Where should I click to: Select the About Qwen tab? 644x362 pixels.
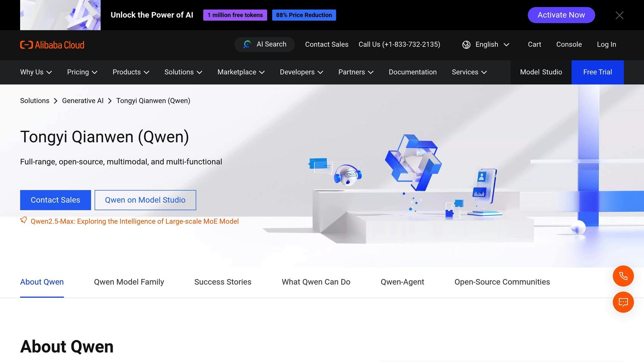42,282
